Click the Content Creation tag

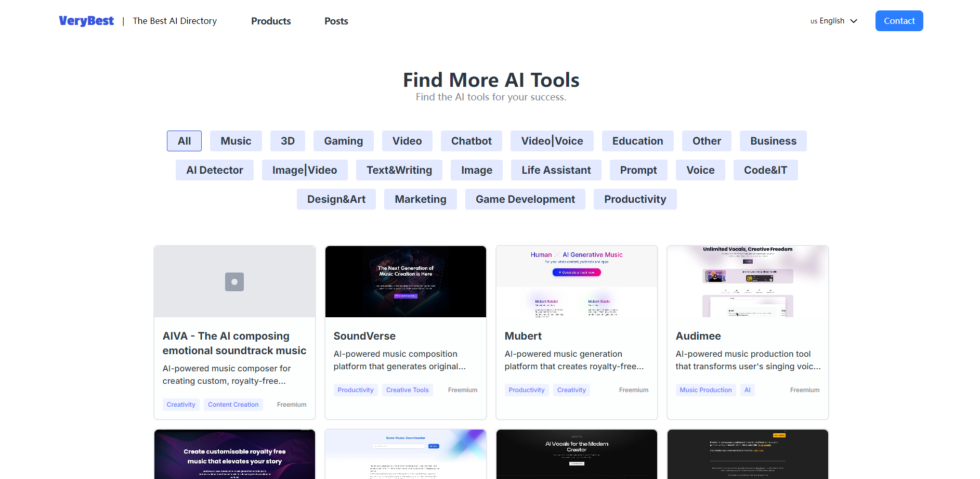(233, 405)
